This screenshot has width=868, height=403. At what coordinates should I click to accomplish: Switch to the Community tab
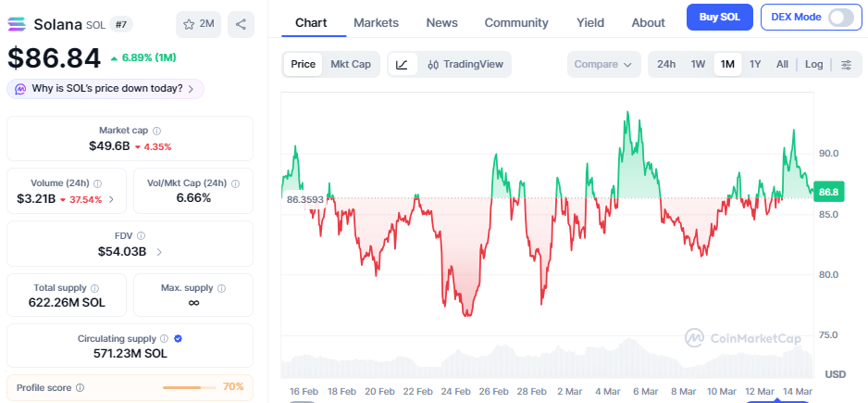pyautogui.click(x=516, y=22)
